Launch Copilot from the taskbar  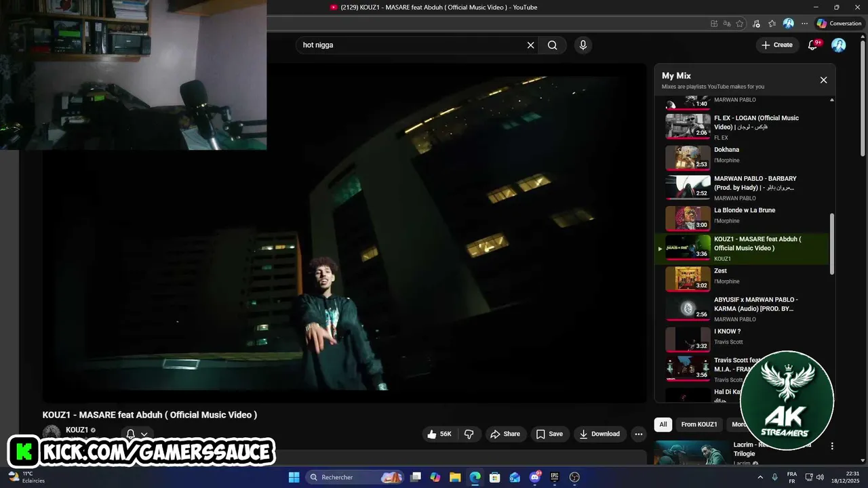[x=435, y=477]
